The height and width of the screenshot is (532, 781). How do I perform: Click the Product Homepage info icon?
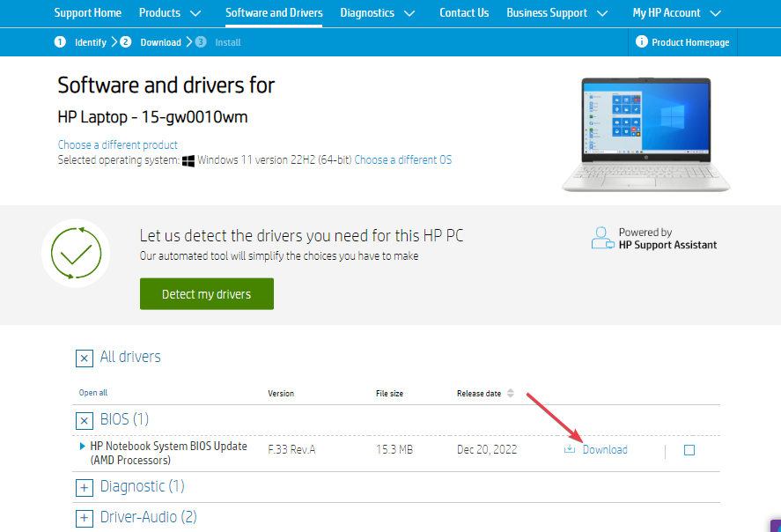[x=642, y=41]
